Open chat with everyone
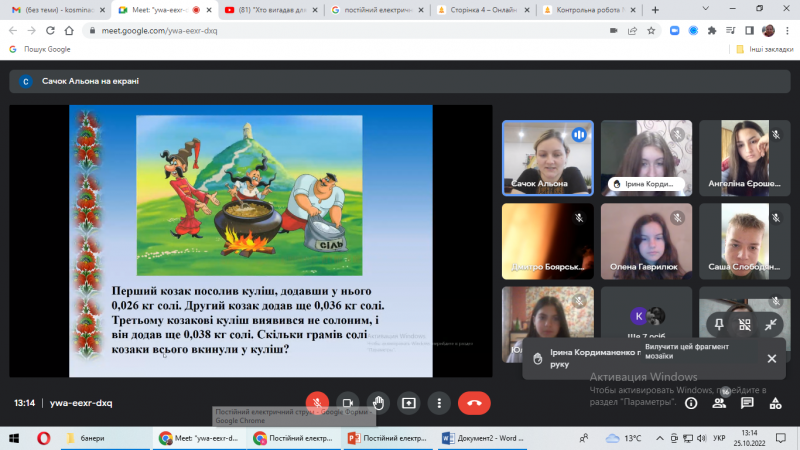This screenshot has height=450, width=800. (x=747, y=403)
